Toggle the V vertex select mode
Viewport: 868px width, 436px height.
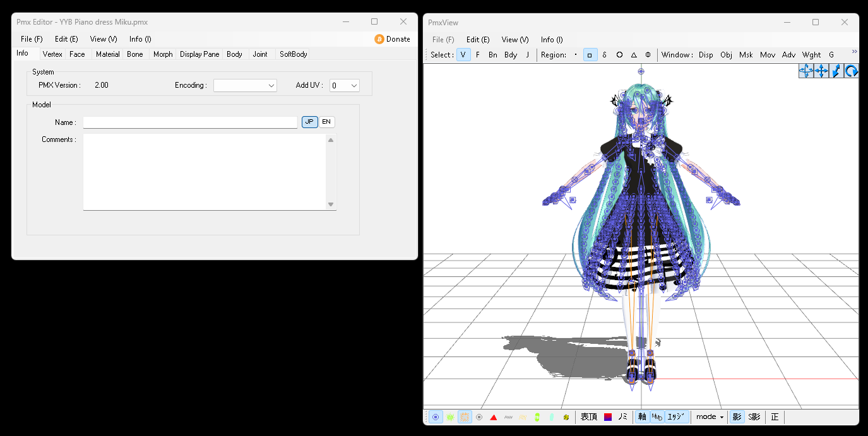tap(463, 55)
